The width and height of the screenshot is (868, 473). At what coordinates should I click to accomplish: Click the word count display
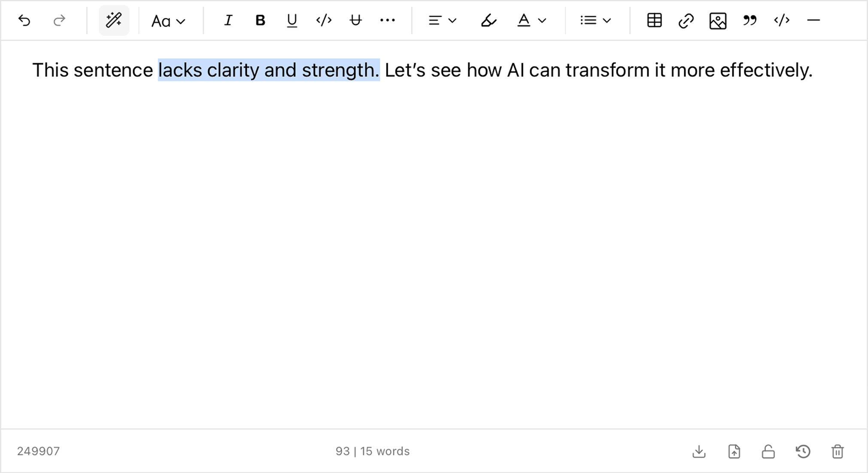pos(372,451)
